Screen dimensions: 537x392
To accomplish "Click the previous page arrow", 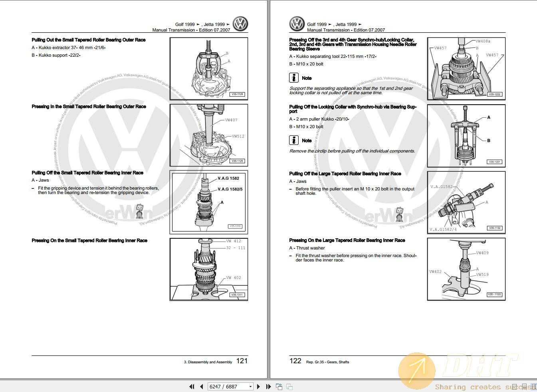I will click(202, 386).
